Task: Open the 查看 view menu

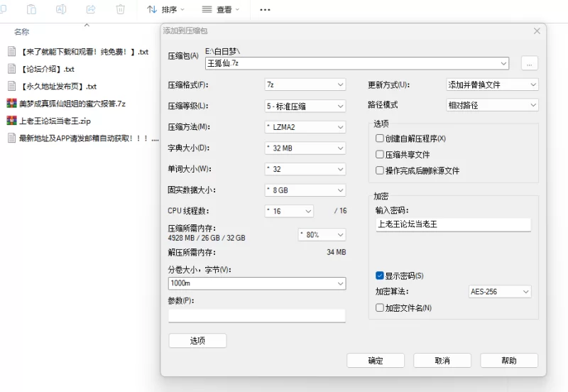Action: click(x=221, y=9)
